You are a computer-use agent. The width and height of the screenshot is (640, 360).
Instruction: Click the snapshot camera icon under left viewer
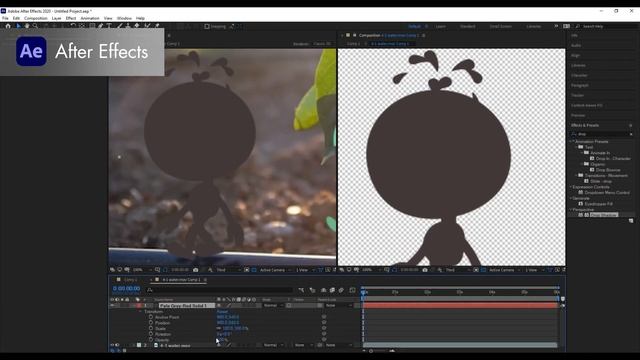point(196,270)
